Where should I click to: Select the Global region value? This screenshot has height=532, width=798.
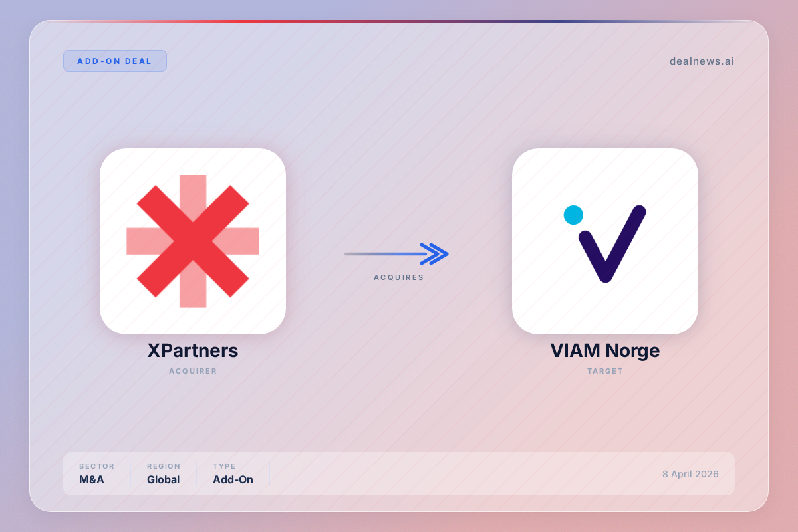point(164,479)
